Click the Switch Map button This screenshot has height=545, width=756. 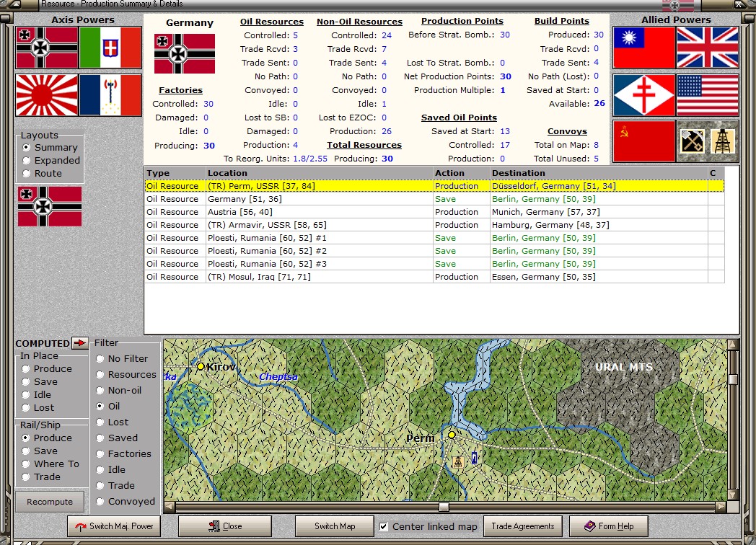tap(335, 526)
